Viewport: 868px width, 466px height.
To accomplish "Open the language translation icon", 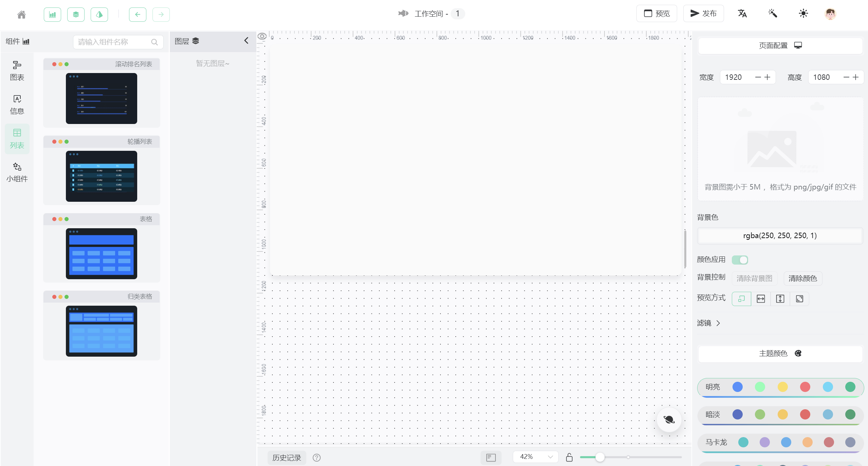I will (x=742, y=14).
